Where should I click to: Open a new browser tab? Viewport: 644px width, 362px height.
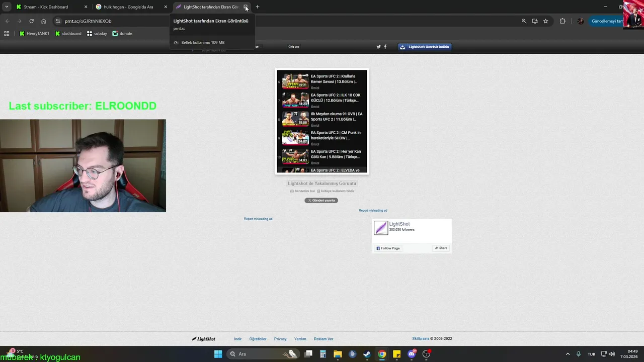click(x=258, y=7)
